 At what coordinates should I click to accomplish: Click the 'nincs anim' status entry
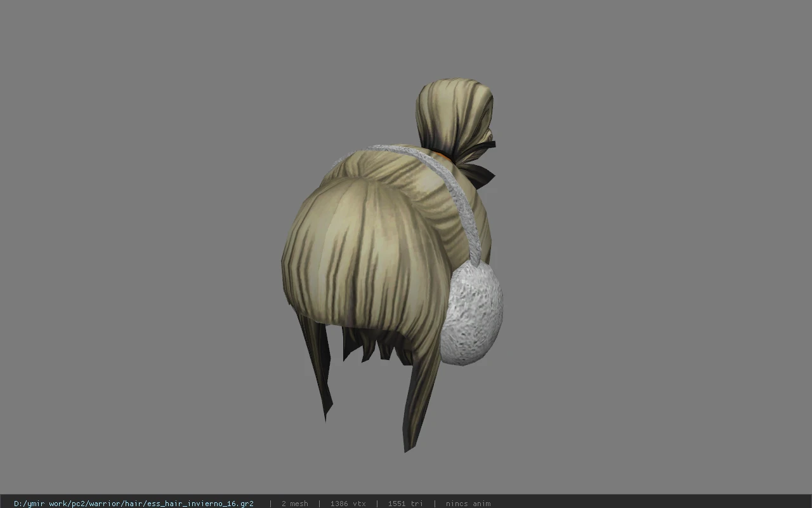click(468, 504)
